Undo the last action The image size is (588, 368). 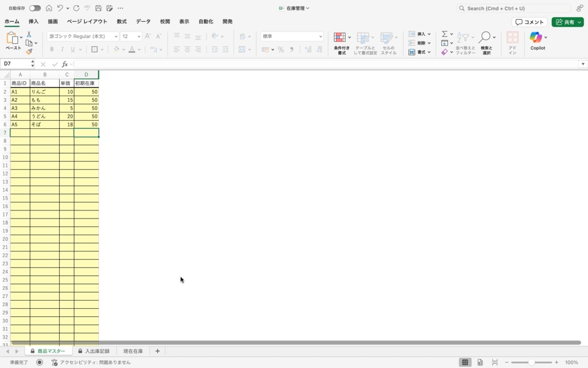coord(60,8)
